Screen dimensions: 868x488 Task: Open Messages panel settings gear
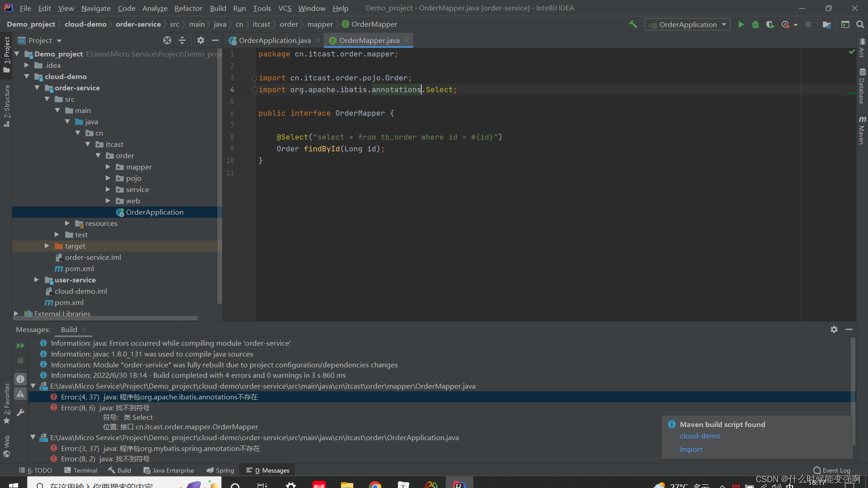(x=834, y=329)
